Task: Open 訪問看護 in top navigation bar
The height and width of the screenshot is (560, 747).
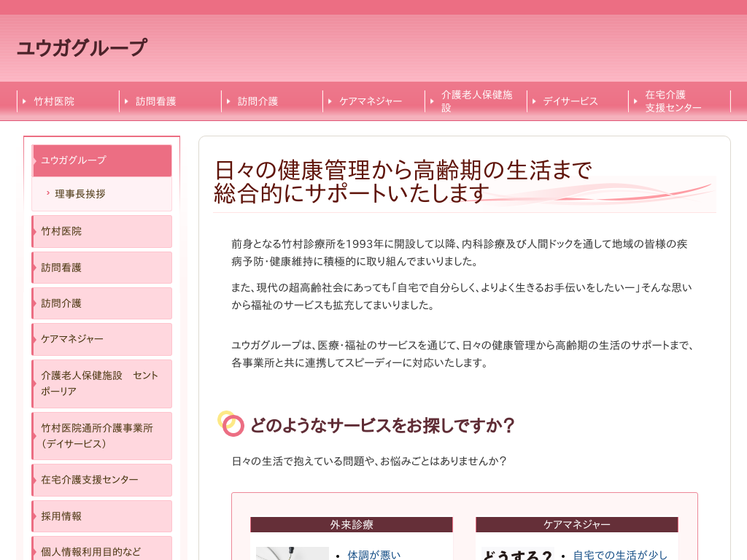Action: (x=155, y=101)
